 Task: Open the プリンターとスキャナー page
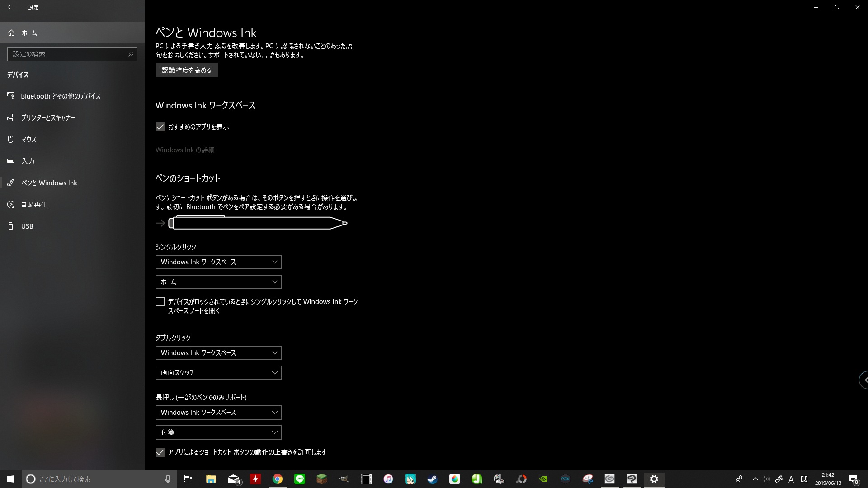(x=48, y=117)
